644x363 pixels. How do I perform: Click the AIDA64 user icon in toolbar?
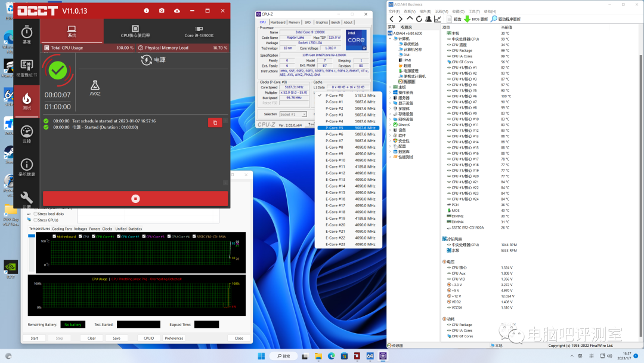pyautogui.click(x=428, y=19)
